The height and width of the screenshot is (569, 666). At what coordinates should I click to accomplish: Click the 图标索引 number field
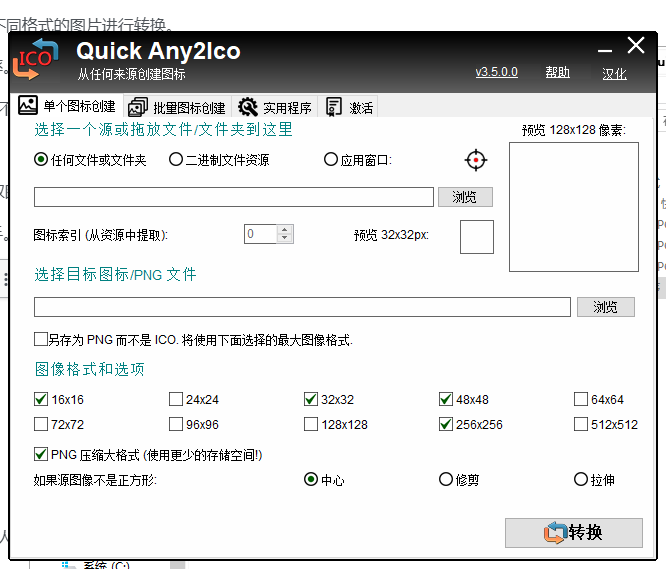[x=260, y=234]
